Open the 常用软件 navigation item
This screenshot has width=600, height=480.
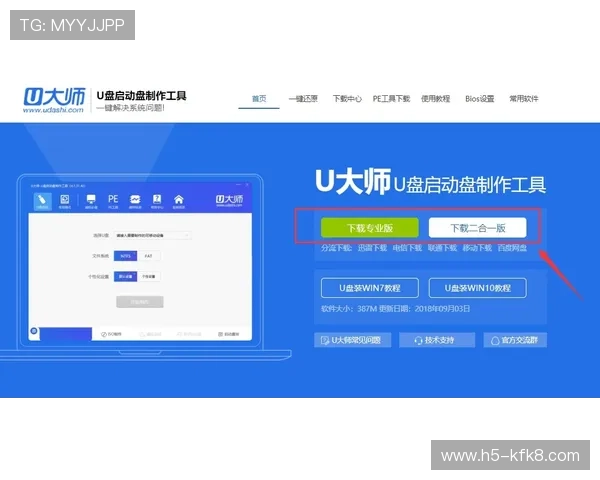[x=523, y=99]
